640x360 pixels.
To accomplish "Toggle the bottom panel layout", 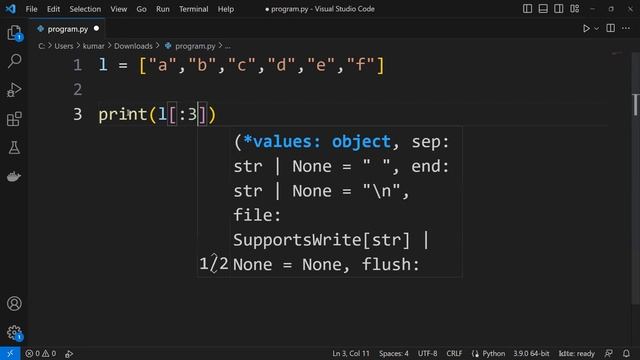I will [543, 9].
